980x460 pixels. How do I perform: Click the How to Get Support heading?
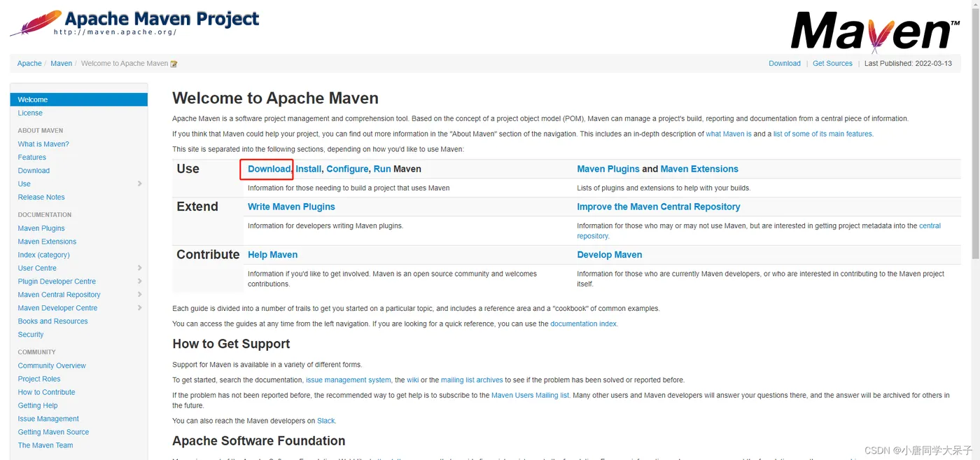[231, 344]
